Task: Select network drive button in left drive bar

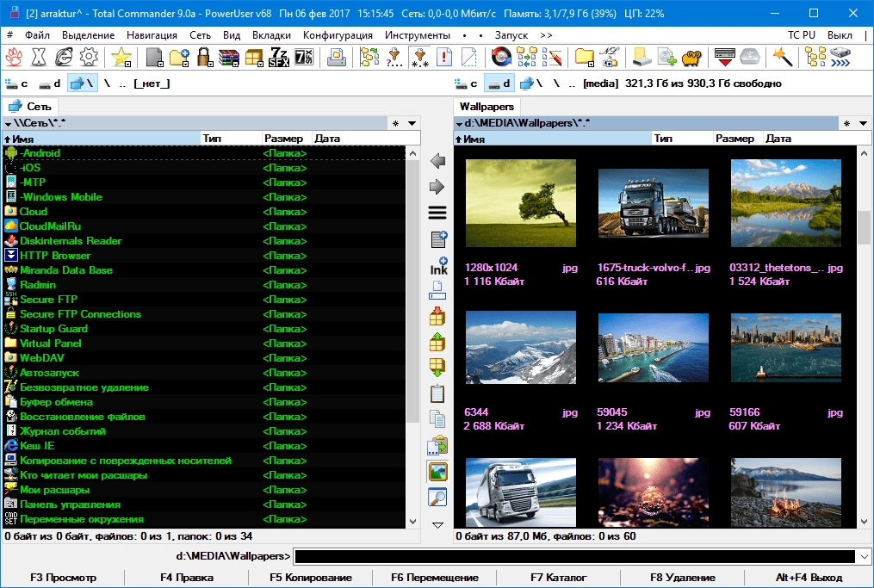Action: 82,84
